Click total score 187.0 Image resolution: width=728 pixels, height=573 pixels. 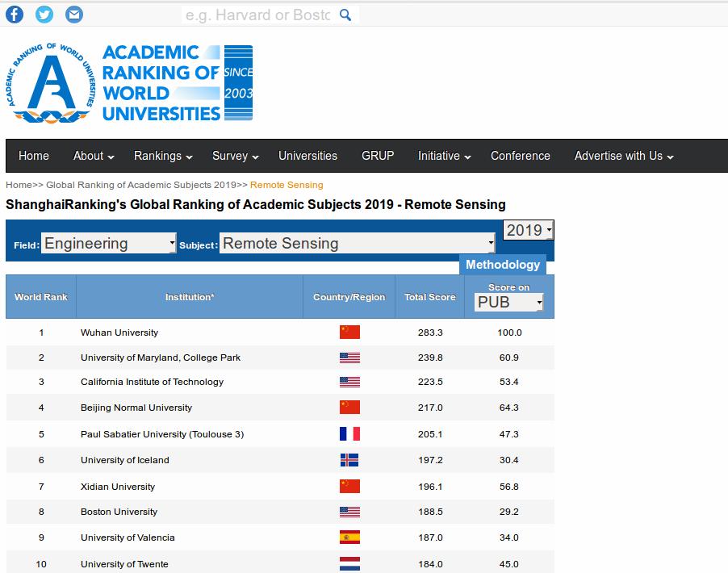[430, 537]
